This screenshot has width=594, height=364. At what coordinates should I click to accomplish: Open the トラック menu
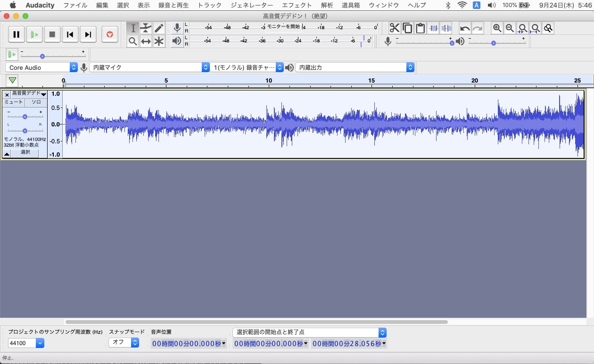pyautogui.click(x=210, y=5)
